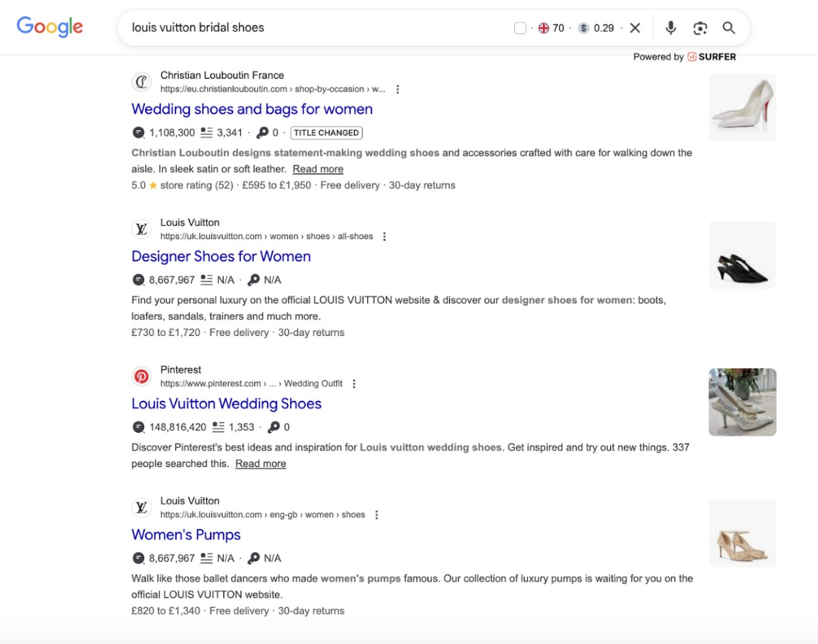Click traffic icon beside 1,108,300
Screen dimensions: 818x644
139,133
